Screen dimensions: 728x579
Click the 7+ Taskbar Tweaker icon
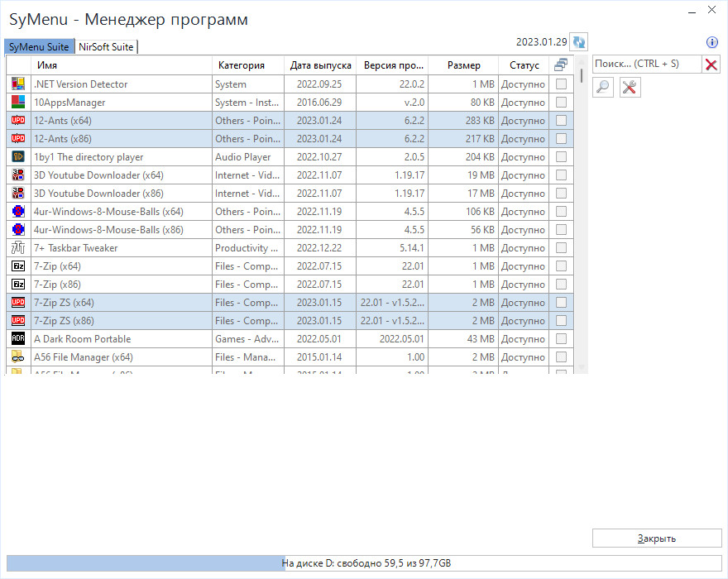tap(18, 248)
